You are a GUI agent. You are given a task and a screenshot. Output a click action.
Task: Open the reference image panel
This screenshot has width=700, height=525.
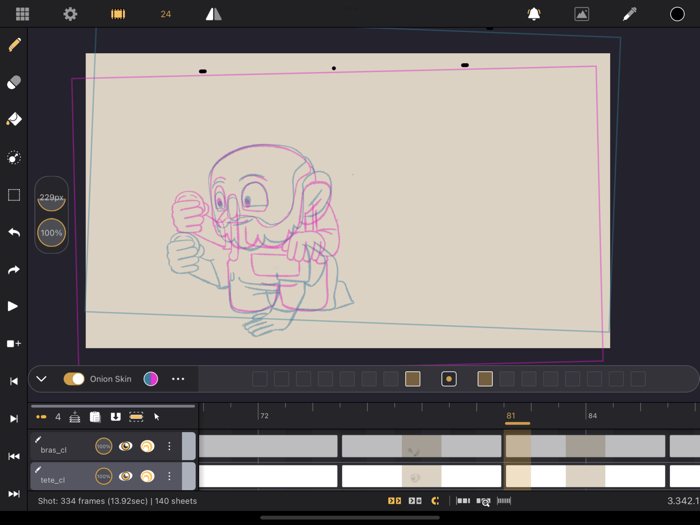pyautogui.click(x=581, y=14)
